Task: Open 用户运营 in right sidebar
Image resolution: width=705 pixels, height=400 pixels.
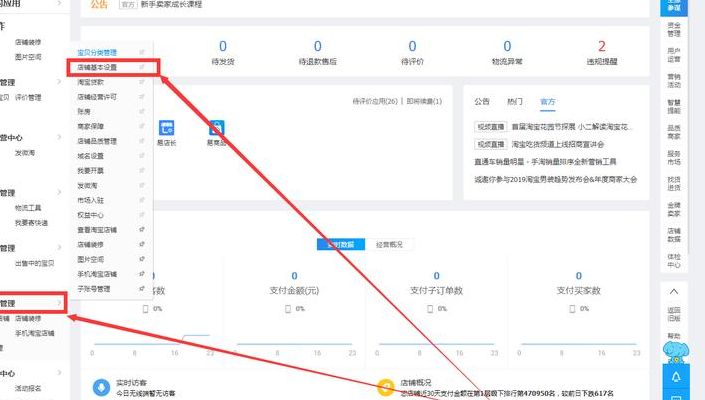Action: point(674,55)
